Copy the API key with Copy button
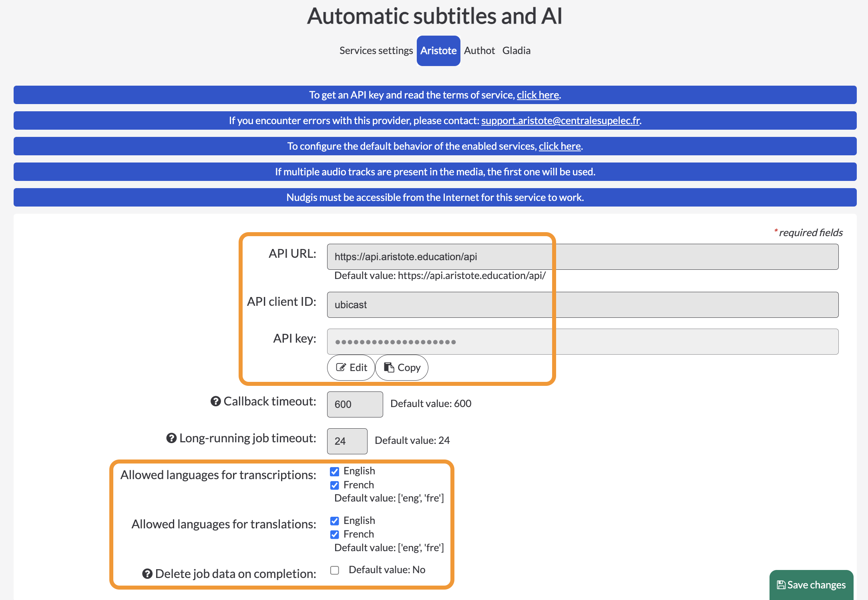Viewport: 868px width, 600px height. 402,367
